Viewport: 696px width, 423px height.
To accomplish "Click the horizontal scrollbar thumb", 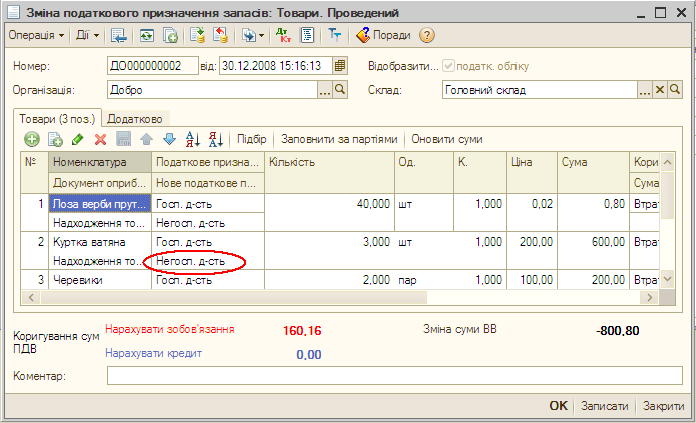I will pos(233,297).
